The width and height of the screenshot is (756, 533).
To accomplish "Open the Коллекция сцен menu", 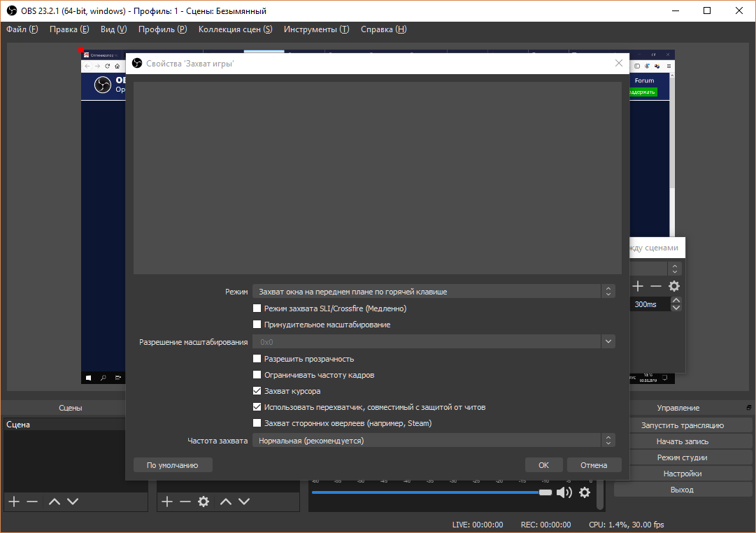I will pos(235,29).
